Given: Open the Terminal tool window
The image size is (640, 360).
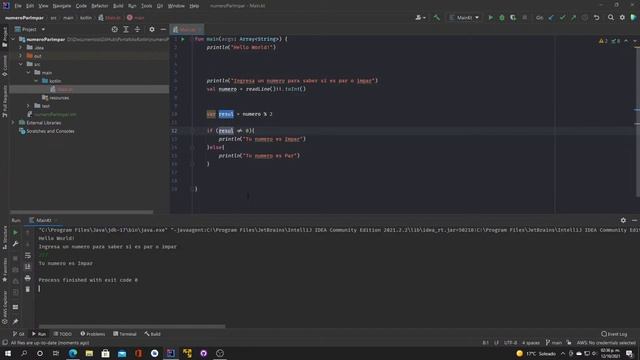Looking at the screenshot, I should coord(125,334).
